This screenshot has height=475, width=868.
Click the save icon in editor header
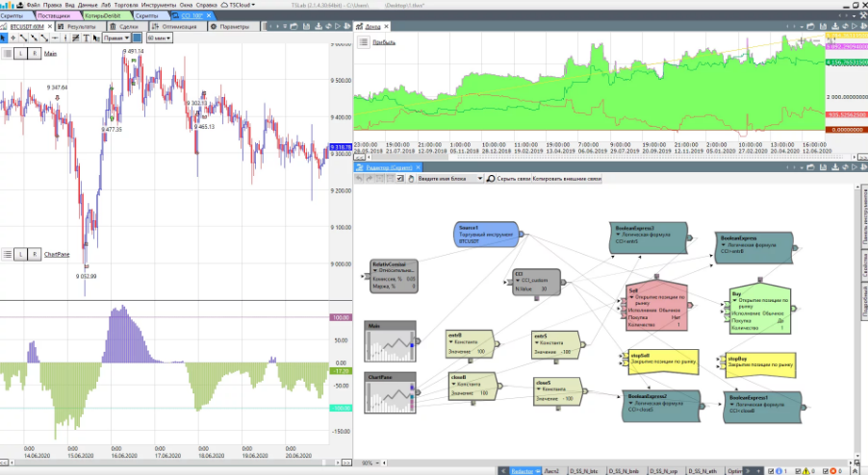(x=823, y=167)
